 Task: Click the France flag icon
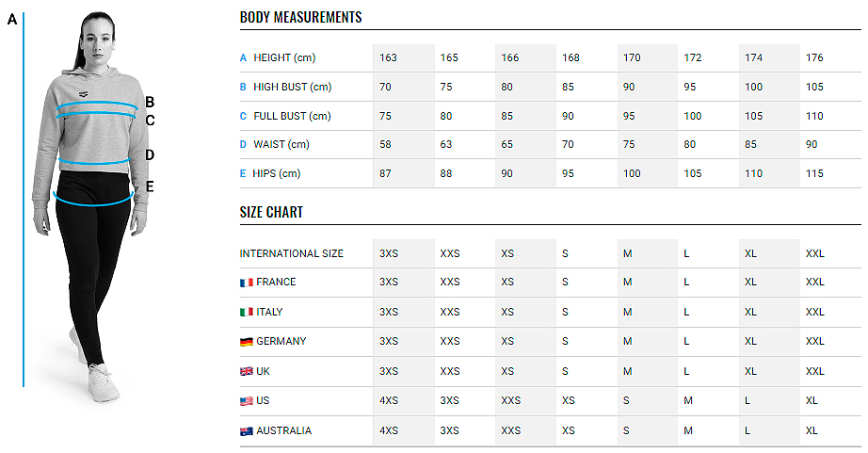[247, 283]
